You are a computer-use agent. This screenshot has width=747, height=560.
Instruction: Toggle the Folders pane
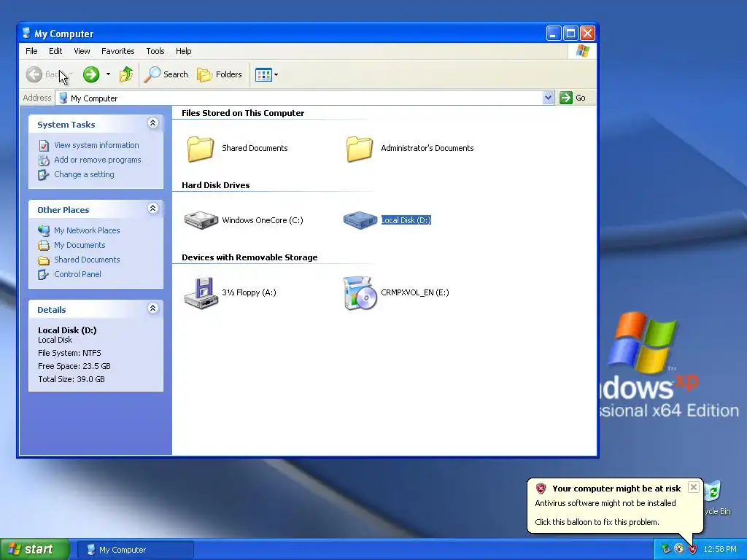(x=220, y=74)
